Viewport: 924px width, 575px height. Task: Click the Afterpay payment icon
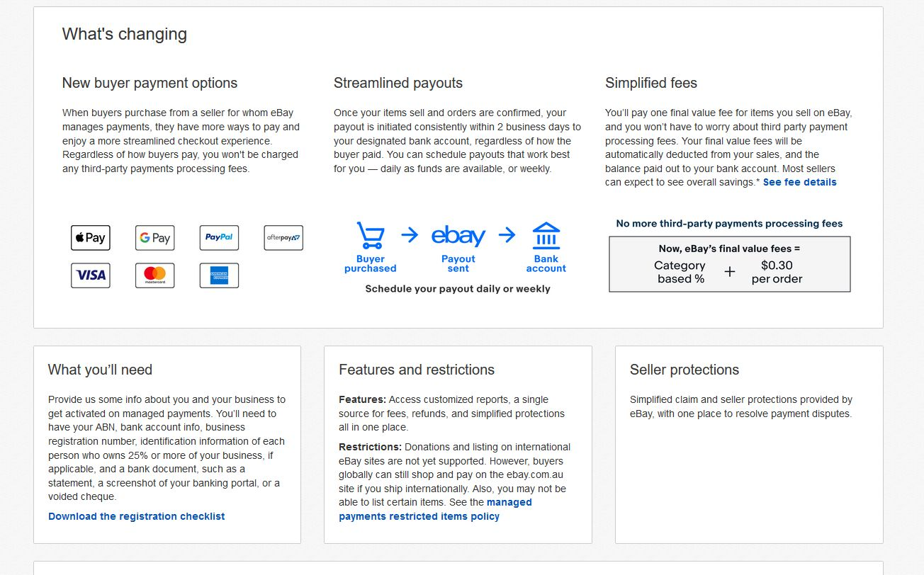[x=283, y=238]
